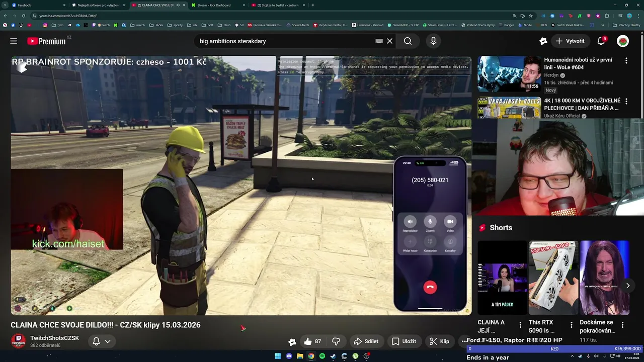Open options for the CLAINA A JEJÍ short
This screenshot has width=644, height=362.
point(520,325)
